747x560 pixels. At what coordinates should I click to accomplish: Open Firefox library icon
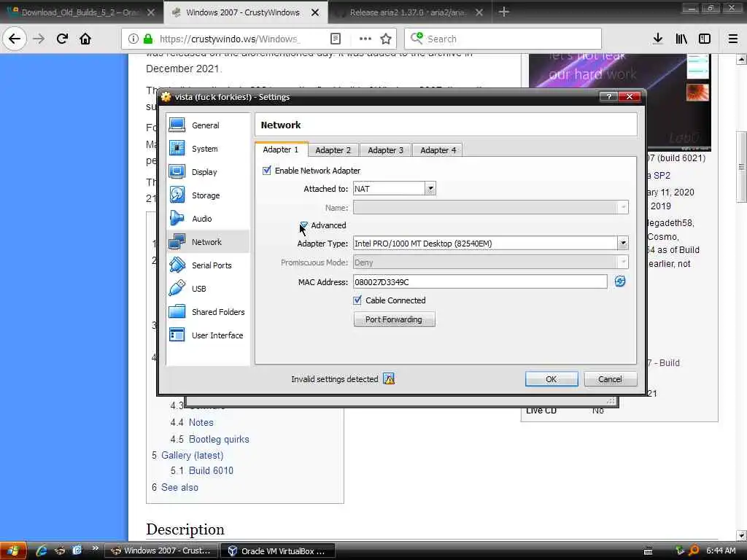(681, 39)
